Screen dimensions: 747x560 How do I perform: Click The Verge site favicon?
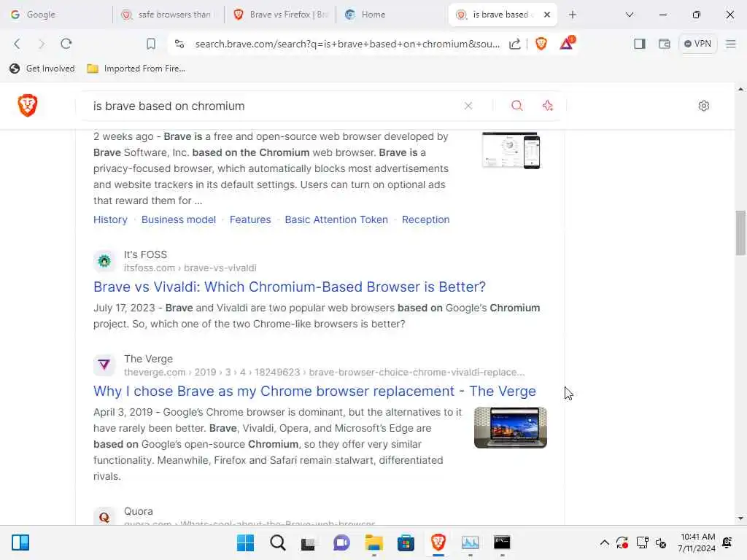[104, 365]
